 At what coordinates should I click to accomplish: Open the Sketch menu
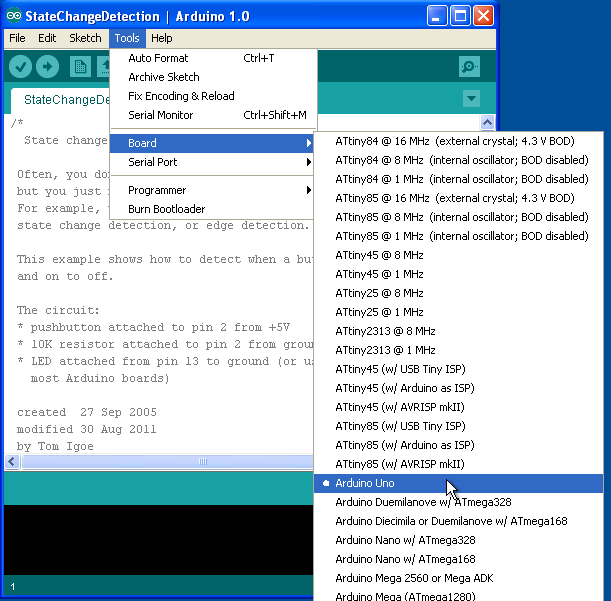coord(85,38)
